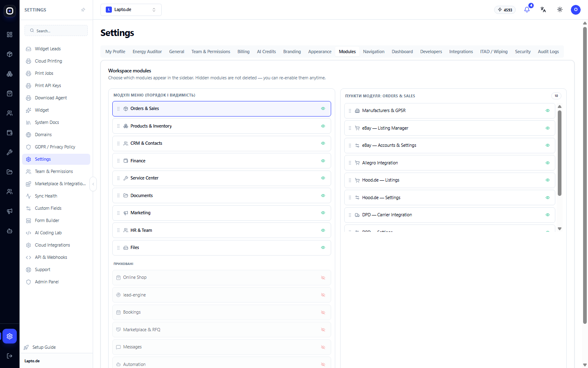Open the Billing tab
This screenshot has width=588, height=368.
[243, 52]
